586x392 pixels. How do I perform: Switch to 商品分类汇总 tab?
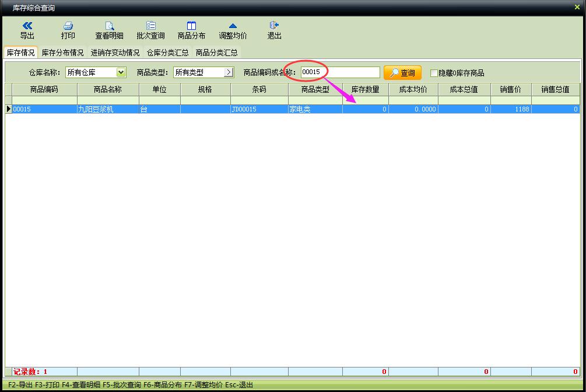tap(217, 52)
